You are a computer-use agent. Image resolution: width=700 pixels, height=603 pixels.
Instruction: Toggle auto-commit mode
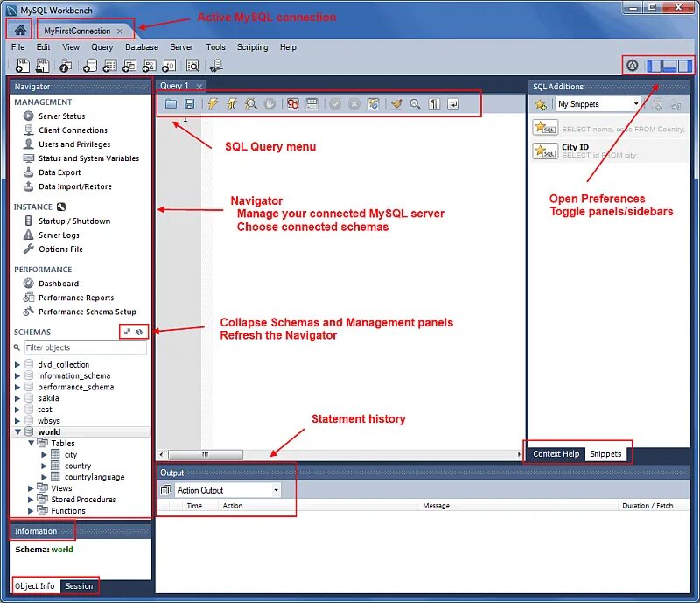click(x=374, y=104)
